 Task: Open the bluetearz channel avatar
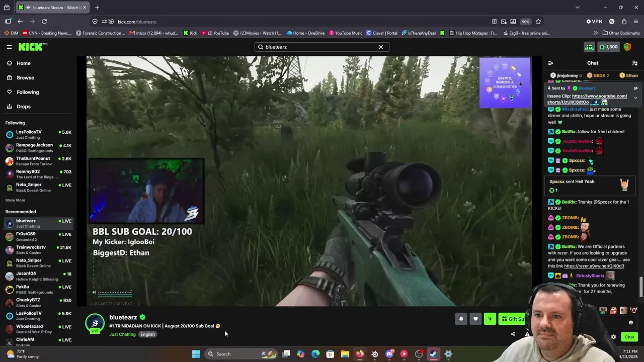pos(95,323)
